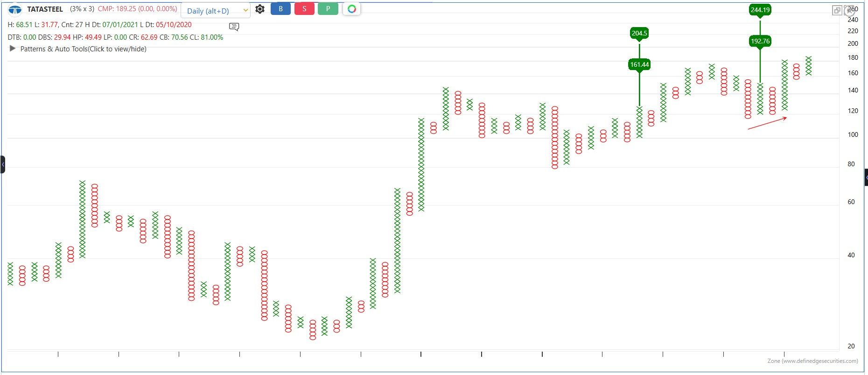Click the green P button
The height and width of the screenshot is (375, 868).
pos(328,9)
